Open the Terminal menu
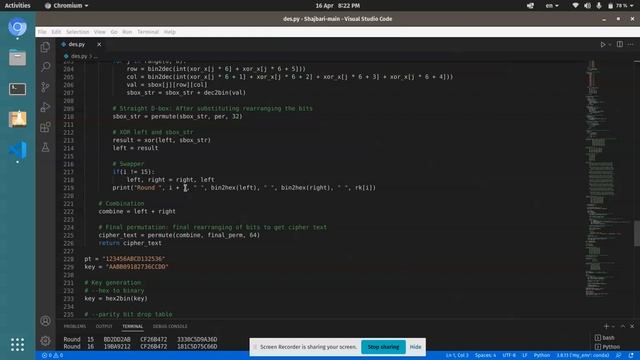This screenshot has width=640, height=360. pos(148,32)
